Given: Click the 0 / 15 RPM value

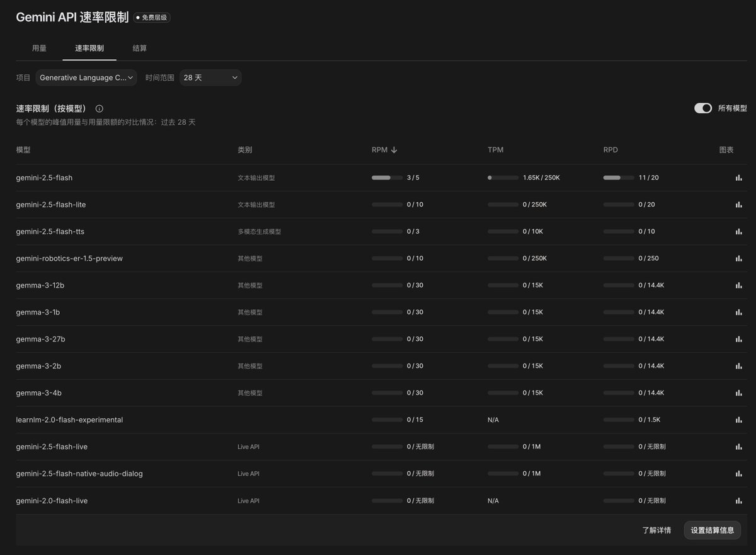Looking at the screenshot, I should (415, 420).
